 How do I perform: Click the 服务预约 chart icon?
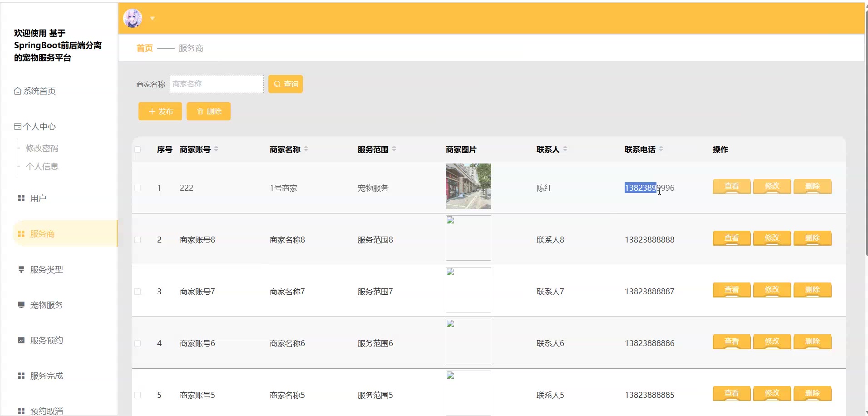pyautogui.click(x=21, y=341)
